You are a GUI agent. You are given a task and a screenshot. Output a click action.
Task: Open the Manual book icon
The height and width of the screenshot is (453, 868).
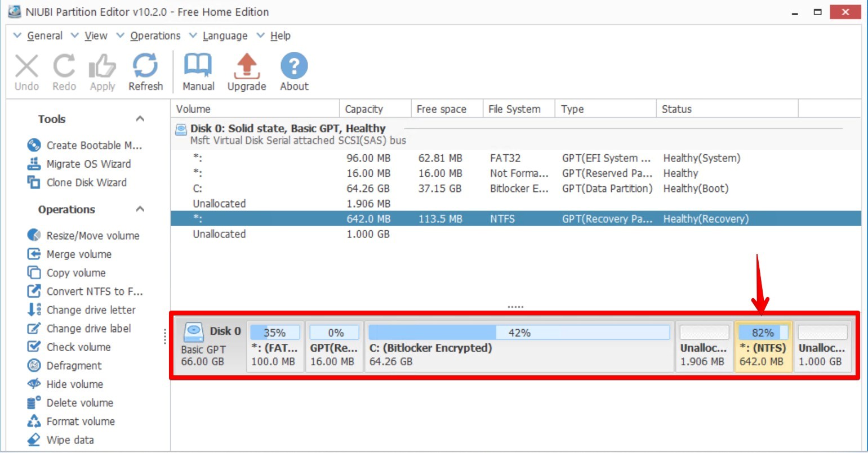tap(198, 66)
